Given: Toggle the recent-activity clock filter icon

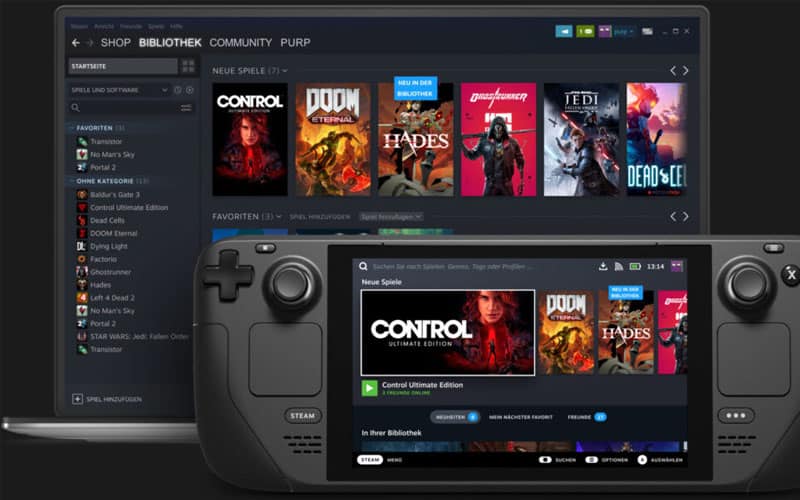Looking at the screenshot, I should 178,90.
